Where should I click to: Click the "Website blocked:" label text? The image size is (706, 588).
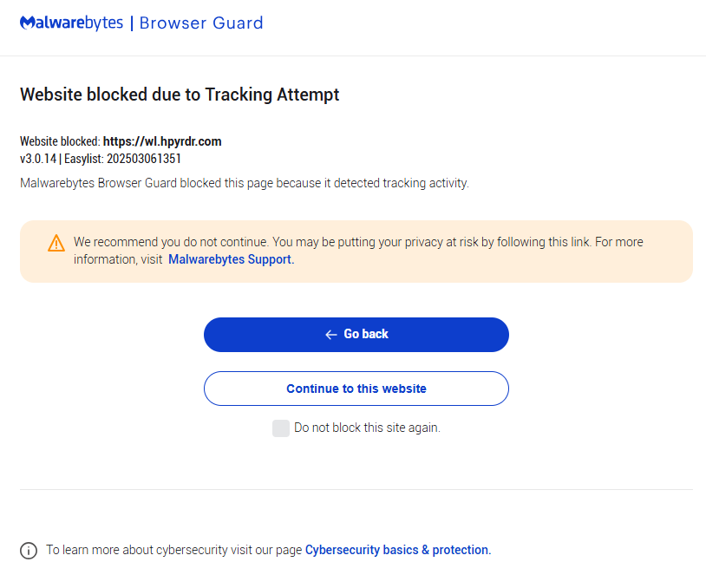[x=60, y=141]
